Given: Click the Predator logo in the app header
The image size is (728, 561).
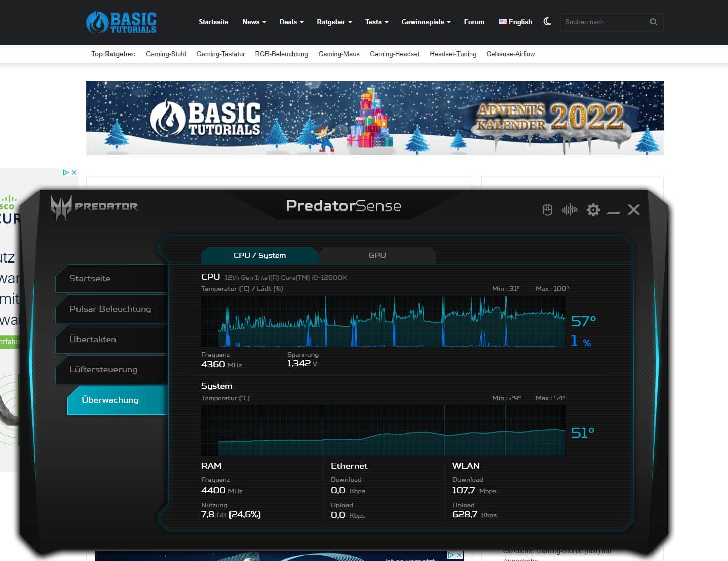Looking at the screenshot, I should (94, 207).
